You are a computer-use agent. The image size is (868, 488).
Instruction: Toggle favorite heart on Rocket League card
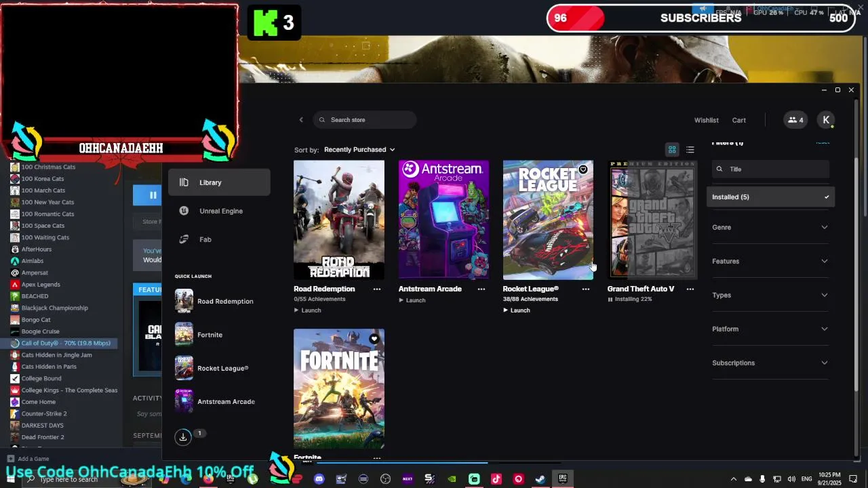(x=583, y=169)
